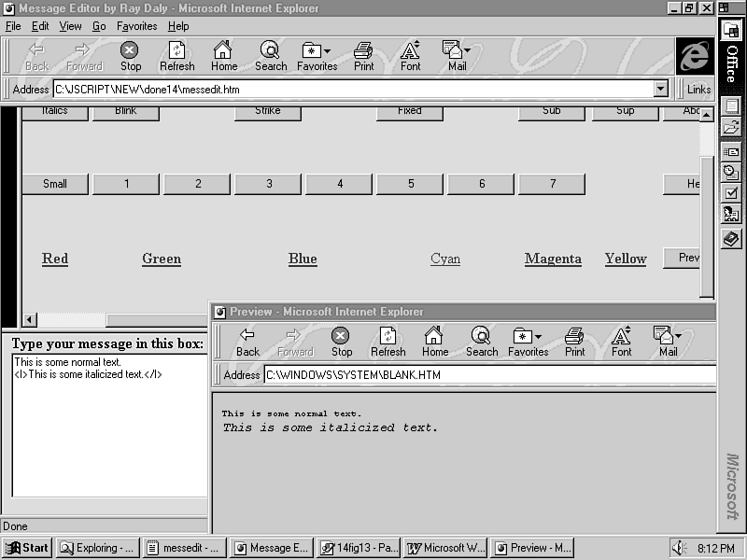Open the Edit menu
The width and height of the screenshot is (747, 560).
40,26
